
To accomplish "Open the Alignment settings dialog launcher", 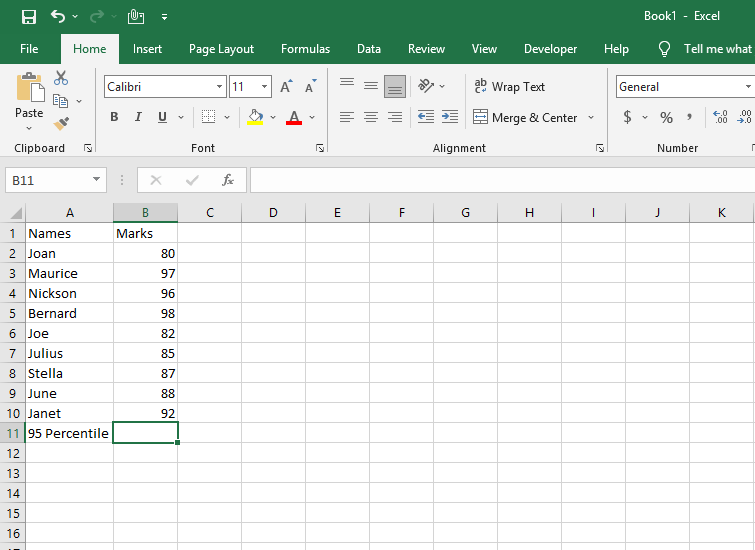I will coord(600,148).
